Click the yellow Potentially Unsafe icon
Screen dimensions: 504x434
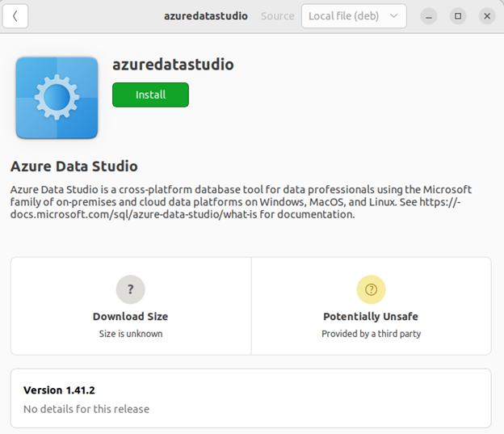point(372,289)
